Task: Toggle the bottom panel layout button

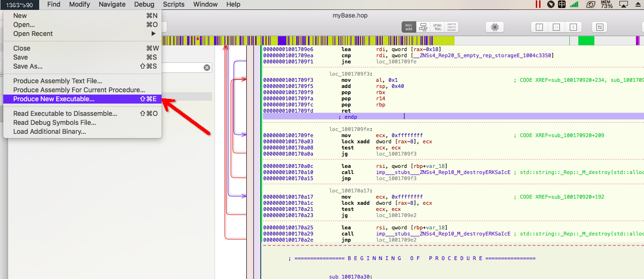Action: point(556,27)
